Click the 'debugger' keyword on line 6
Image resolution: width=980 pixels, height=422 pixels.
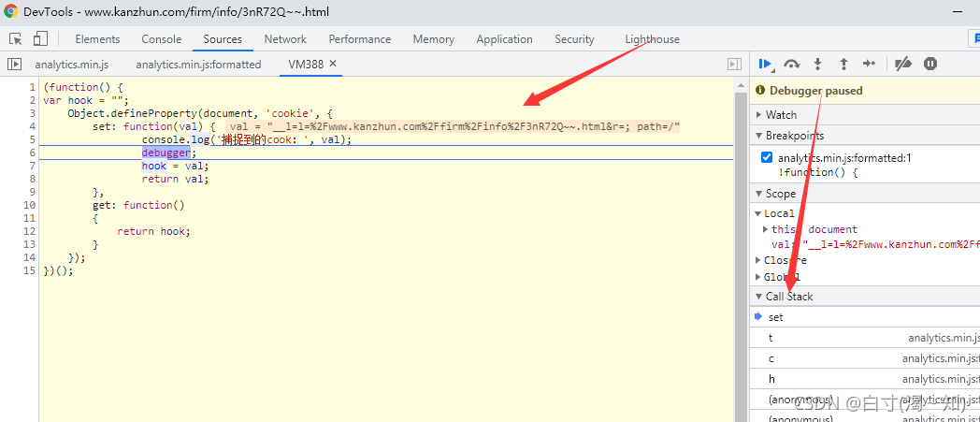pyautogui.click(x=166, y=153)
